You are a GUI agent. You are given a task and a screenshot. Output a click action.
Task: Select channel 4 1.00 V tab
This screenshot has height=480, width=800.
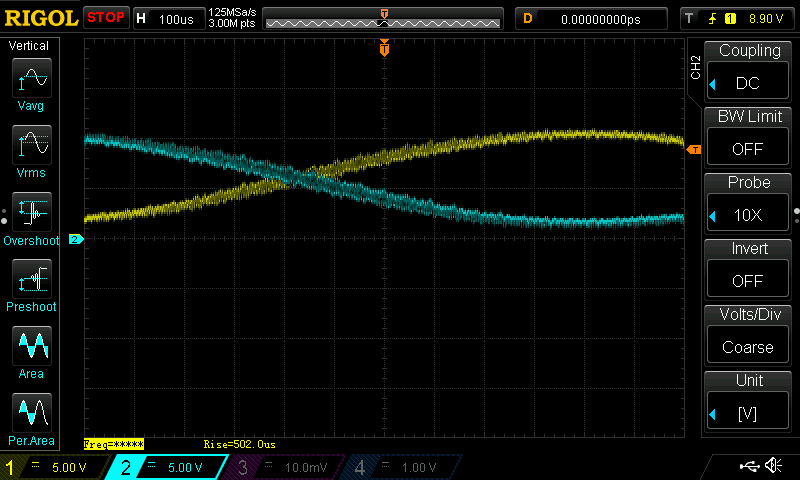[402, 467]
